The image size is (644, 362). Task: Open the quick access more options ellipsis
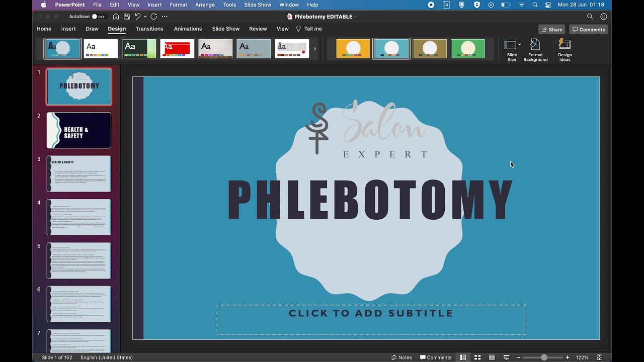(165, 17)
